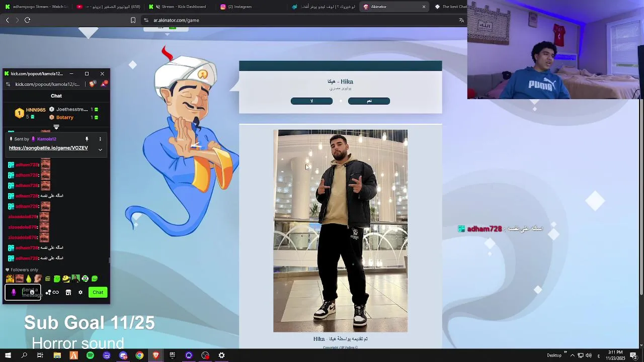Image resolution: width=644 pixels, height=362 pixels.
Task: Launch Spotify from the taskbar
Action: tap(90, 355)
